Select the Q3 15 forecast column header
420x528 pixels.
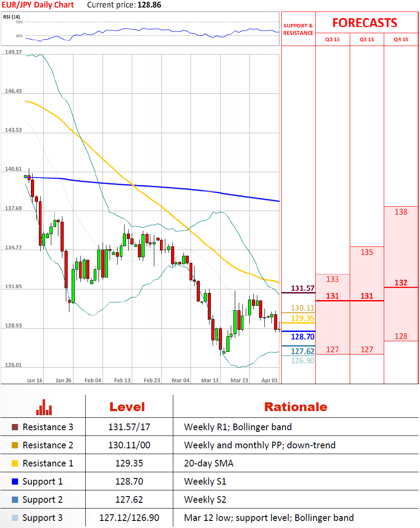tap(367, 39)
